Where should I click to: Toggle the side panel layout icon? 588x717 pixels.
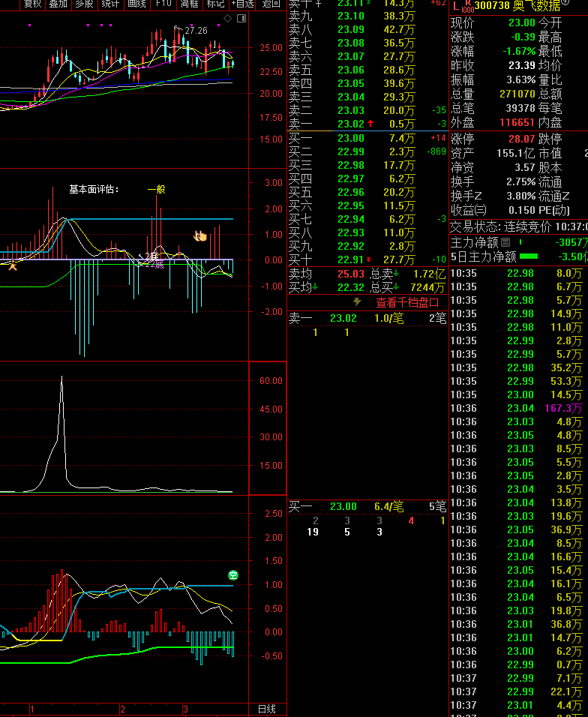(x=241, y=18)
